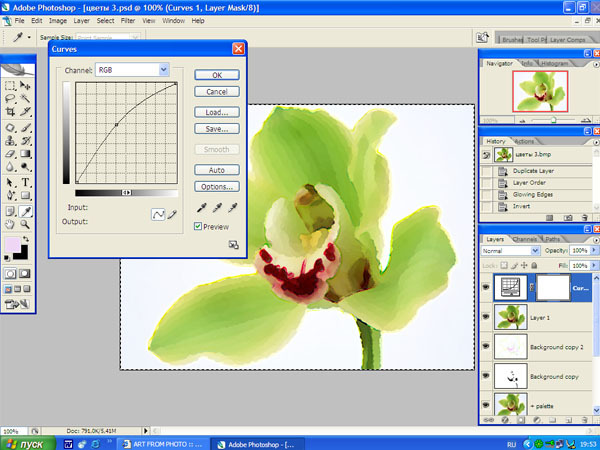Viewport: 600px width, 450px height.
Task: Toggle lock position
Action: coord(524,265)
